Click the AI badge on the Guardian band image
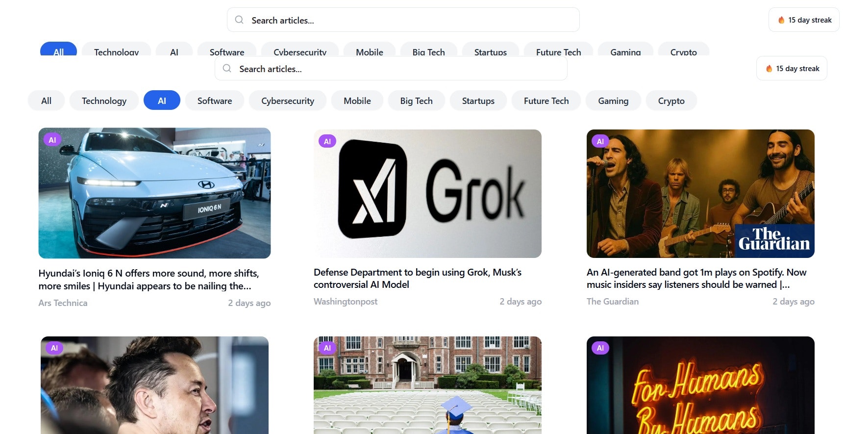This screenshot has width=868, height=434. point(600,141)
